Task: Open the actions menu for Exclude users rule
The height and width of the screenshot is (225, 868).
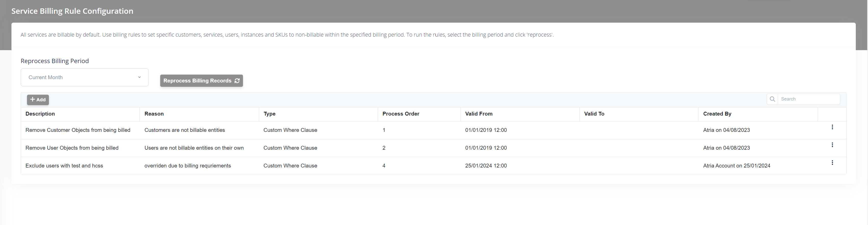Action: (833, 162)
